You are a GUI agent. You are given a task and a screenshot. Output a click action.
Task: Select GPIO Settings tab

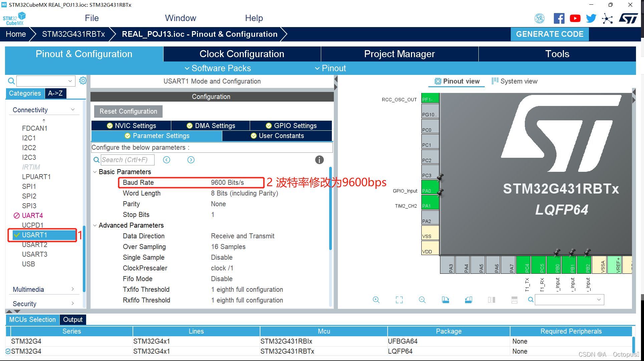click(x=292, y=125)
